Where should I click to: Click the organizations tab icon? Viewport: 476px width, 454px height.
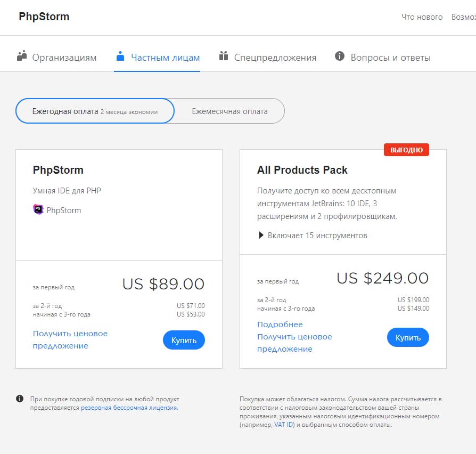22,56
